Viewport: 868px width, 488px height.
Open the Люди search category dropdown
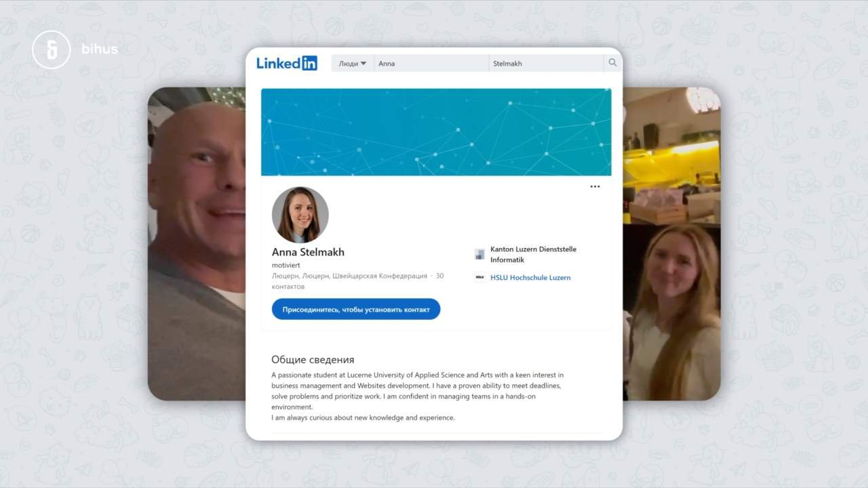point(352,63)
